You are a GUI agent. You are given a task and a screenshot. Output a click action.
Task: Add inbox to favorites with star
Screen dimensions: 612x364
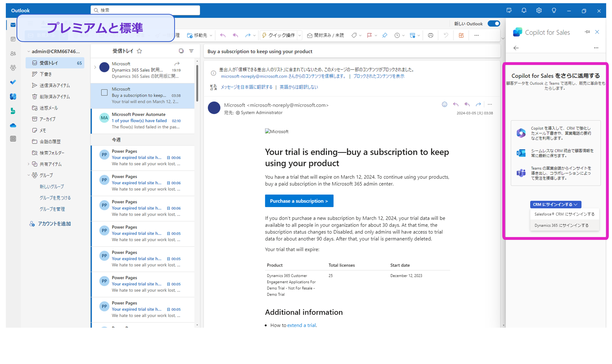(x=139, y=51)
